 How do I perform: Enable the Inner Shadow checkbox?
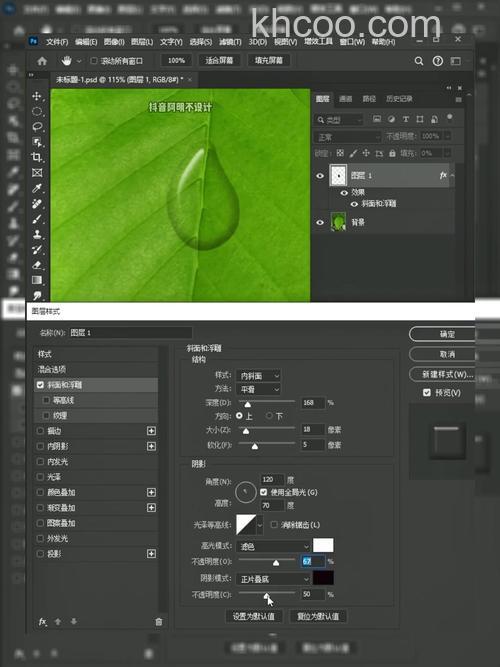tap(40, 446)
